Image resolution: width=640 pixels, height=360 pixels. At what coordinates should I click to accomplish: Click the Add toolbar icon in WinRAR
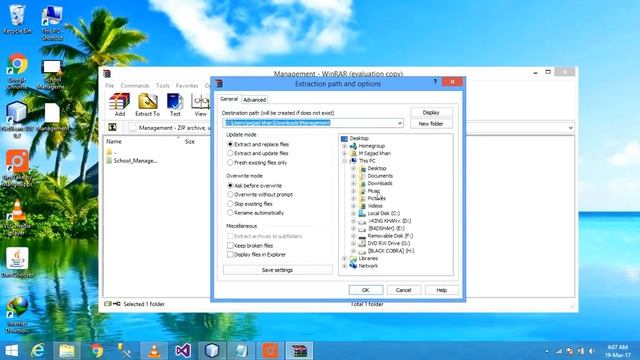120,105
